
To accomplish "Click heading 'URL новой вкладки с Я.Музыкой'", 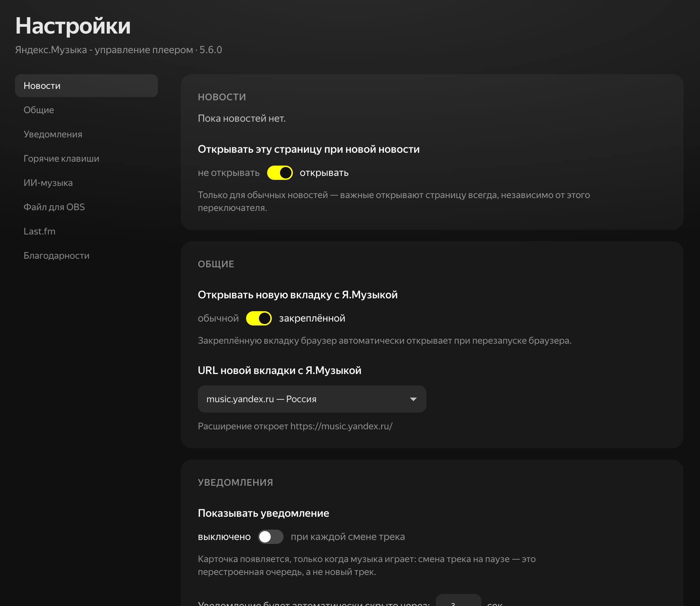I will [x=280, y=370].
